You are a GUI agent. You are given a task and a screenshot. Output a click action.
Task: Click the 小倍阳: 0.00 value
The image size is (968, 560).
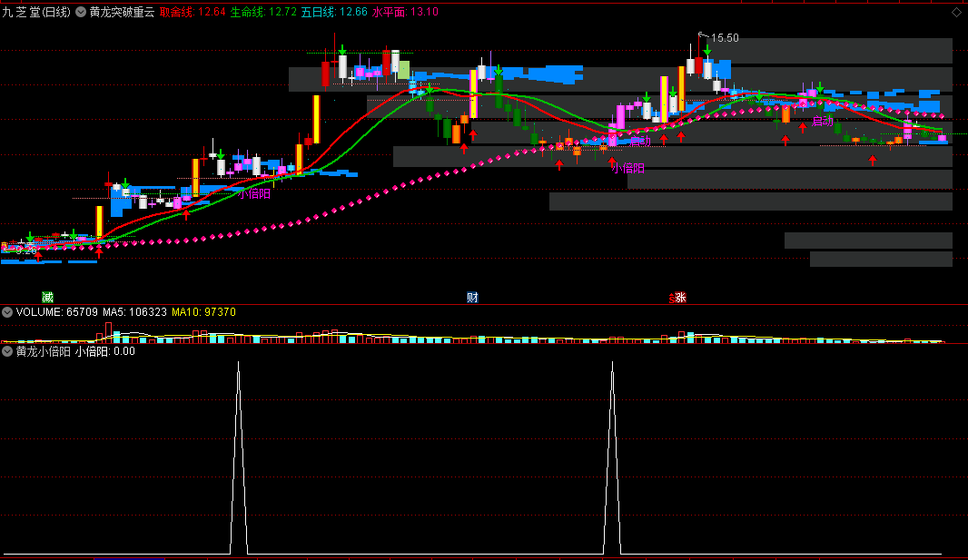[105, 351]
